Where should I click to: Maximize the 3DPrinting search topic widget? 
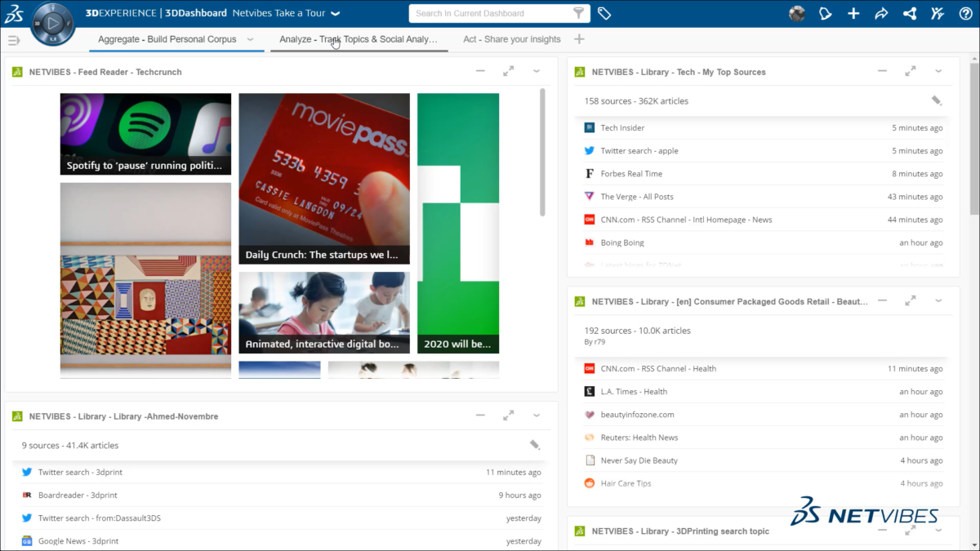click(x=910, y=531)
